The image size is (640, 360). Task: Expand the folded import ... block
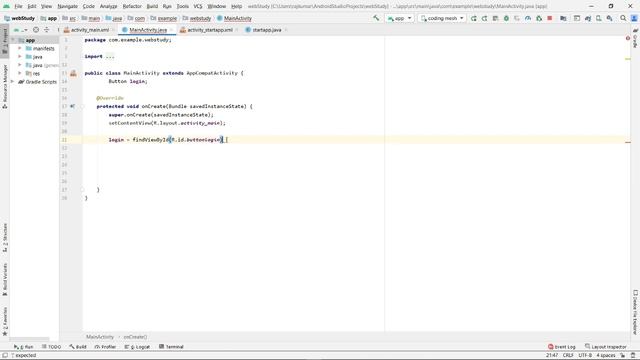110,56
